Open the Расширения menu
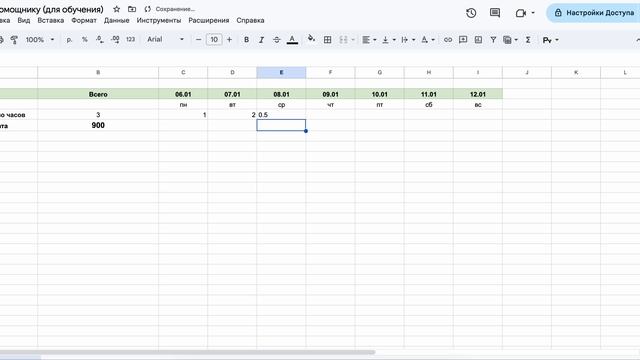Viewport: 640px width, 360px height. [x=209, y=20]
